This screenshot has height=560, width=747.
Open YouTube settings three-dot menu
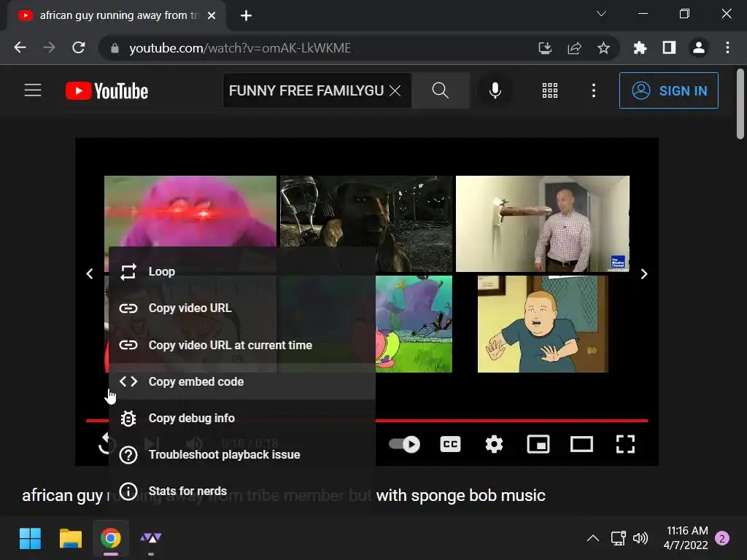tap(594, 90)
